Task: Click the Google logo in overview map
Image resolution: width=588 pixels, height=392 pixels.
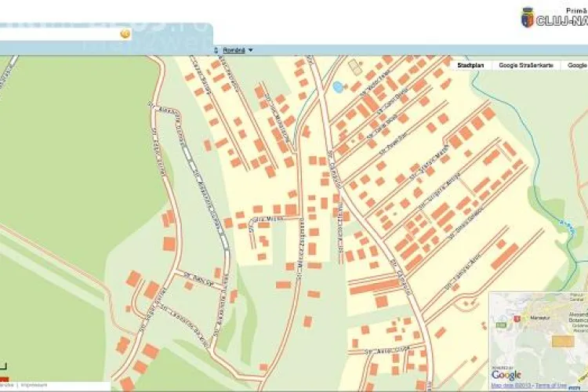Action: coord(506,375)
